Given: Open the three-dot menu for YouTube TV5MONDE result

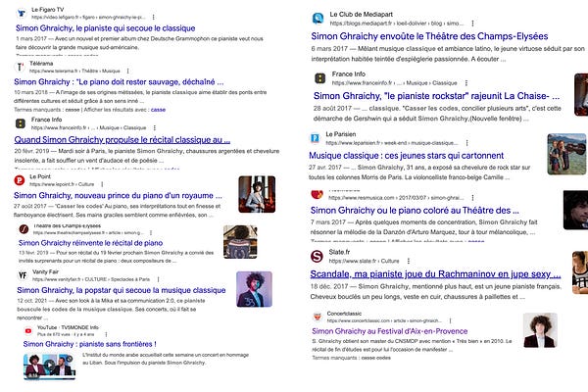Looking at the screenshot, I should 106,334.
